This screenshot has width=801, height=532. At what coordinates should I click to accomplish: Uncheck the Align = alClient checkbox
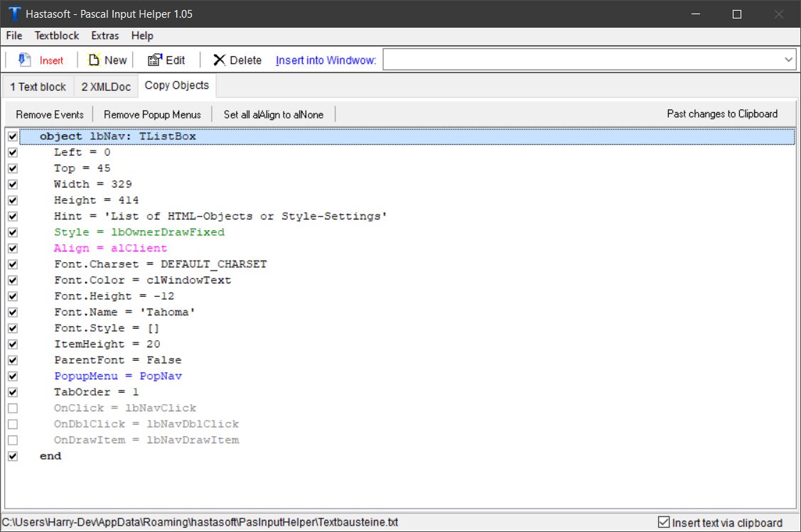tap(13, 248)
